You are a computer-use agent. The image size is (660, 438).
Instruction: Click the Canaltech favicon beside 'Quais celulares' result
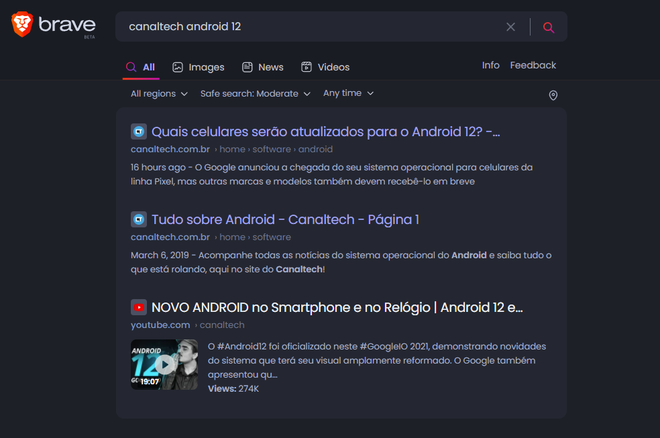tap(138, 132)
